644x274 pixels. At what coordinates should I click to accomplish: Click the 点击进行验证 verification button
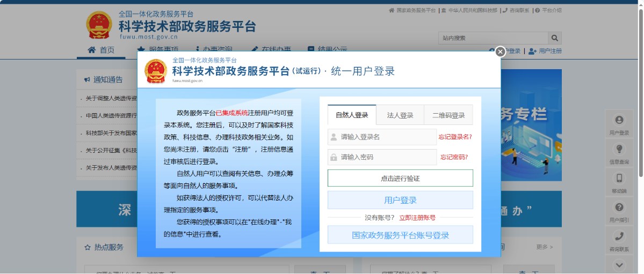point(400,178)
